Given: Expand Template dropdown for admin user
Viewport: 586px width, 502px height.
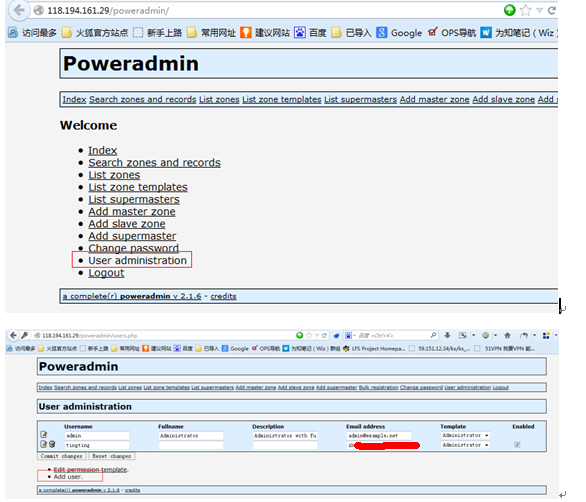Looking at the screenshot, I should click(x=465, y=435).
